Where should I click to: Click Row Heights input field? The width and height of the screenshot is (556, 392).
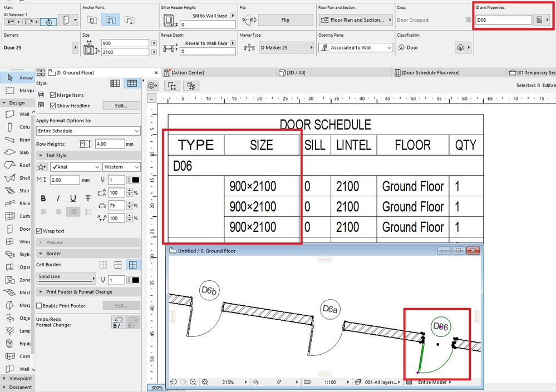click(x=110, y=144)
